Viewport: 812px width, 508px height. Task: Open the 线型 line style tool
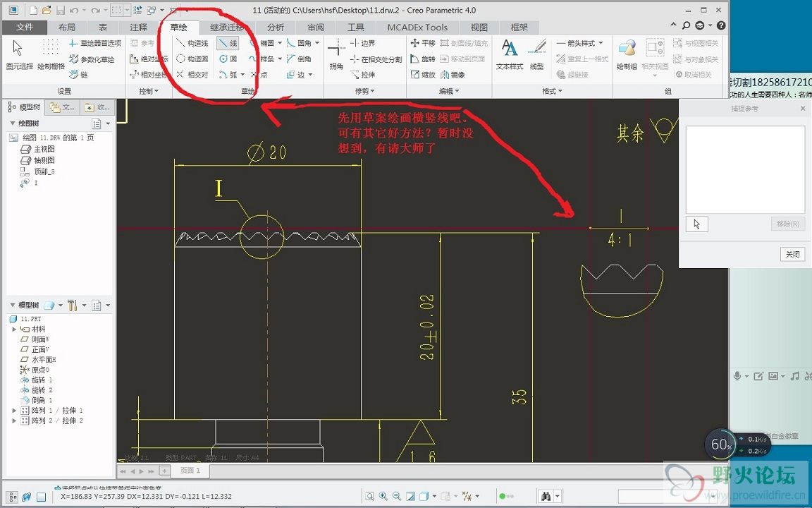pyautogui.click(x=537, y=54)
